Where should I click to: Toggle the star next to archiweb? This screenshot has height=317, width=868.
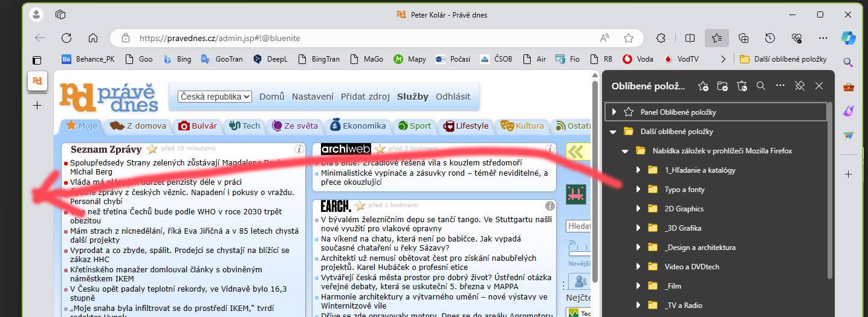tap(380, 149)
